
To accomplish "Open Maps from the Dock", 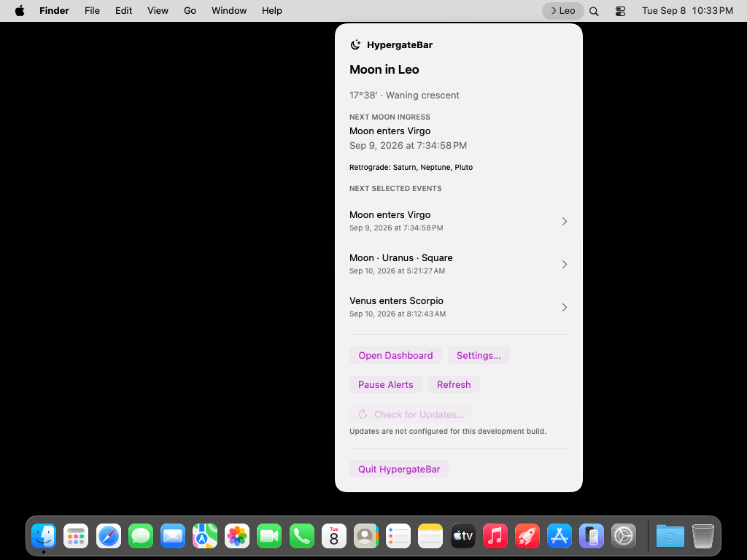I will (x=205, y=536).
